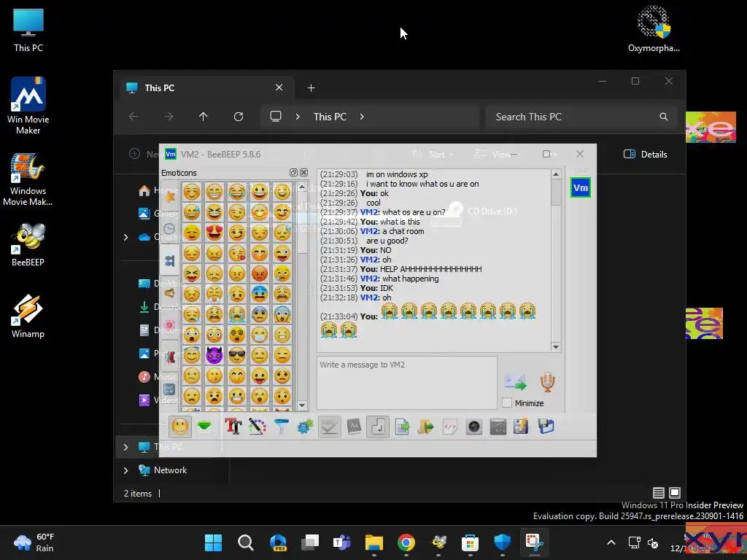
Task: Enable the Minimize checkbox
Action: coord(507,402)
